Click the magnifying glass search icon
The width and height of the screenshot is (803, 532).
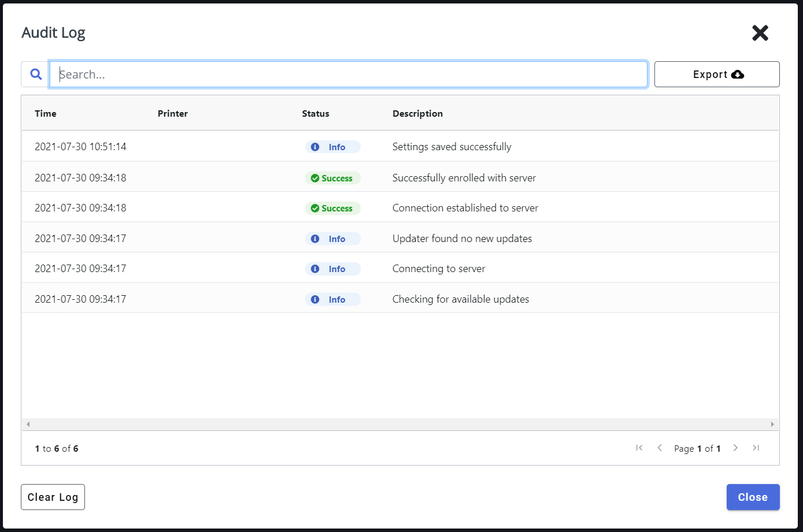36,75
